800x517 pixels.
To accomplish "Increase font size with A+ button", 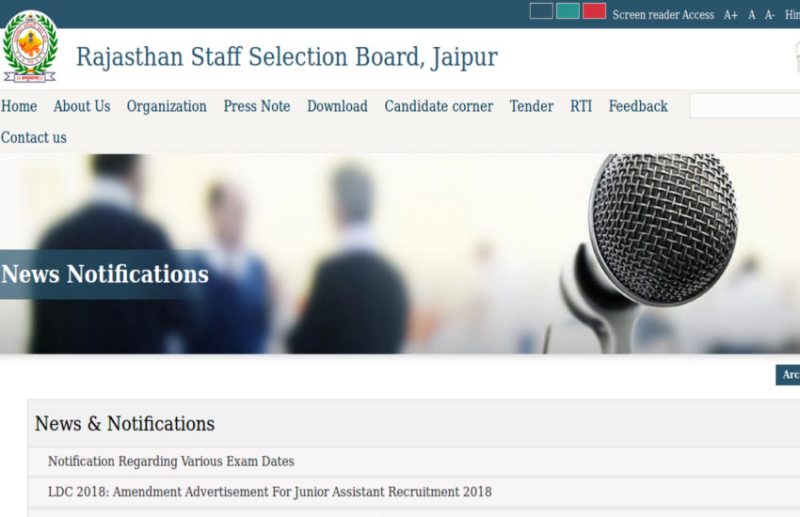I will coord(731,15).
